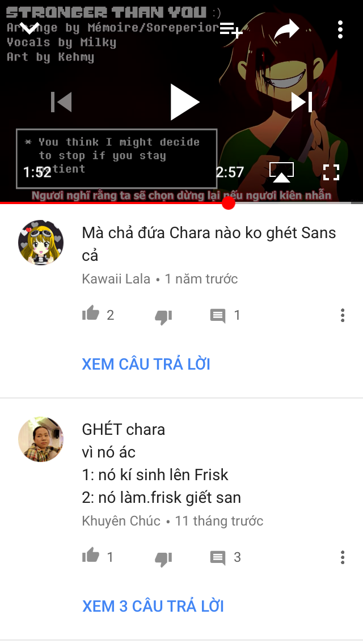
Task: Open the reply icon on Khuyên Chúc's comment
Action: [x=217, y=558]
